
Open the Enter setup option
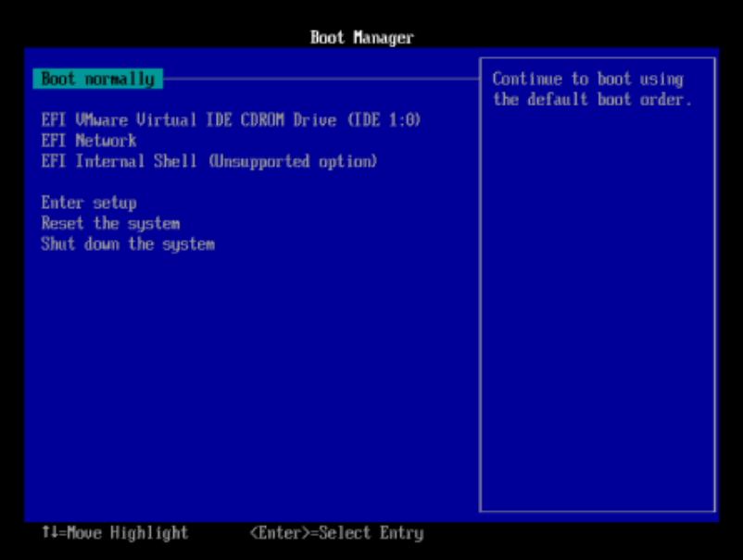89,203
